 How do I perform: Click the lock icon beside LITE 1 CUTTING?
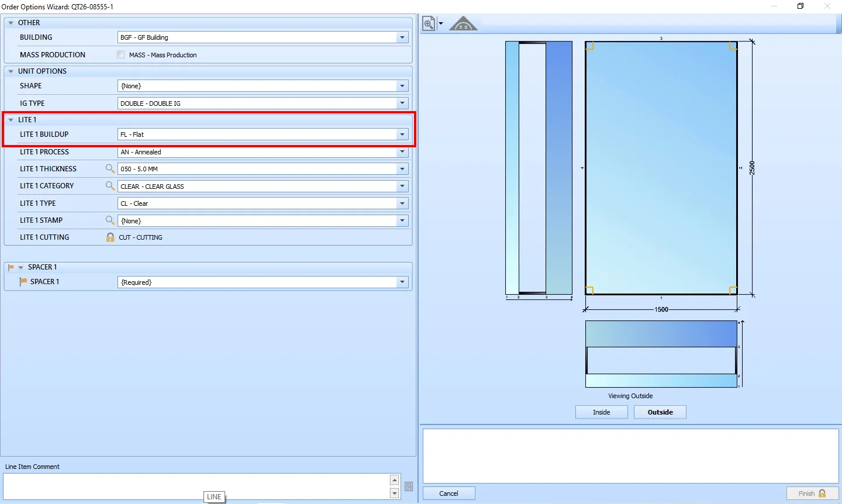(x=110, y=237)
